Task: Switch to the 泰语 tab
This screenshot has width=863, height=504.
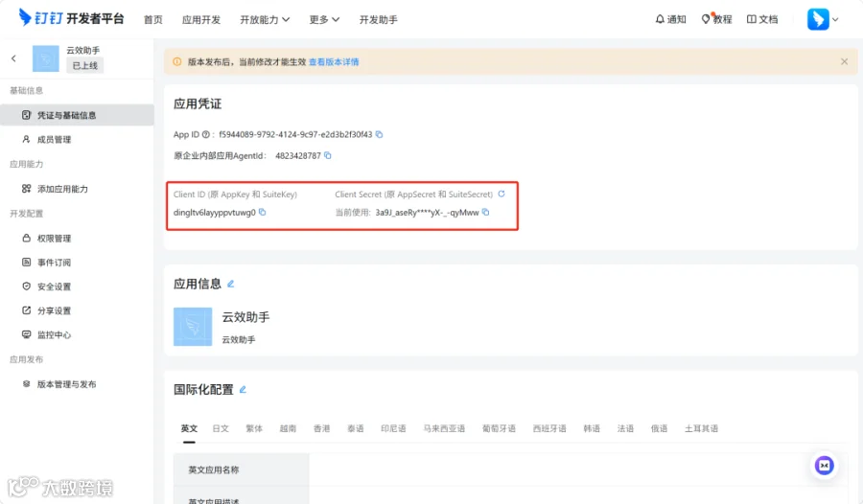Action: 356,428
